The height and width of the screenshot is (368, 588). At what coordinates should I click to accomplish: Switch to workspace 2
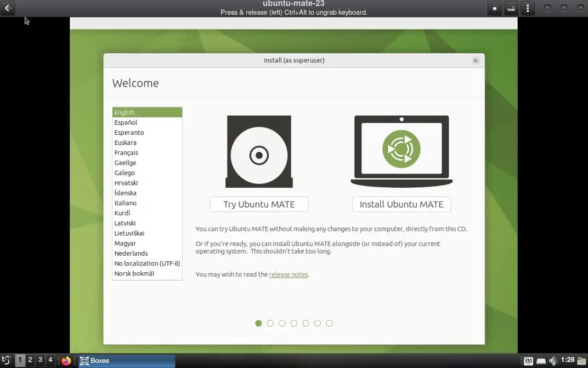pyautogui.click(x=30, y=360)
